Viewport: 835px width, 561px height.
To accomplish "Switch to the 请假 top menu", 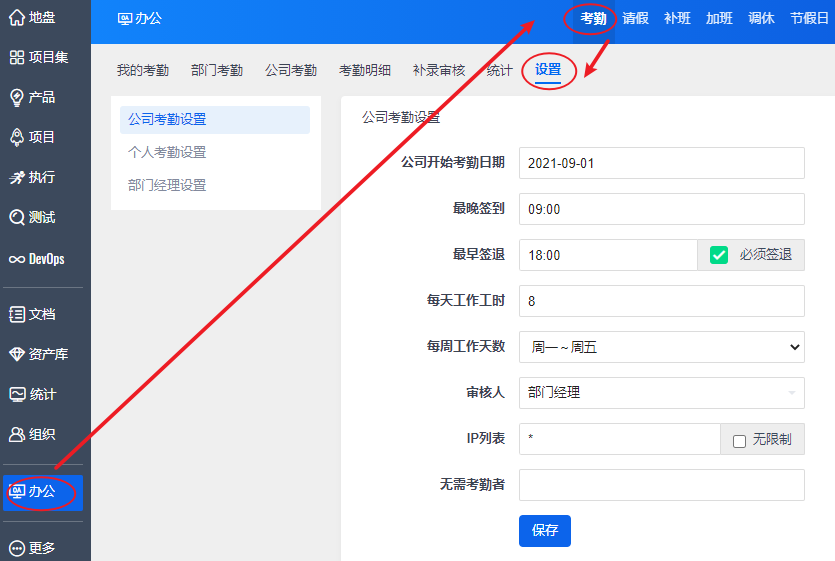I will (635, 18).
